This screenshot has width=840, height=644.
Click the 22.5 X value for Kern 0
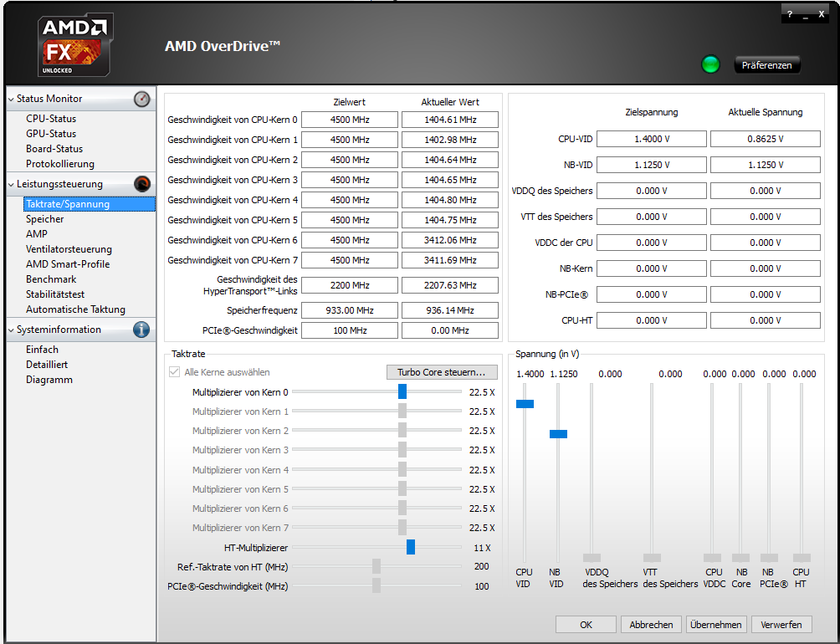(x=482, y=392)
